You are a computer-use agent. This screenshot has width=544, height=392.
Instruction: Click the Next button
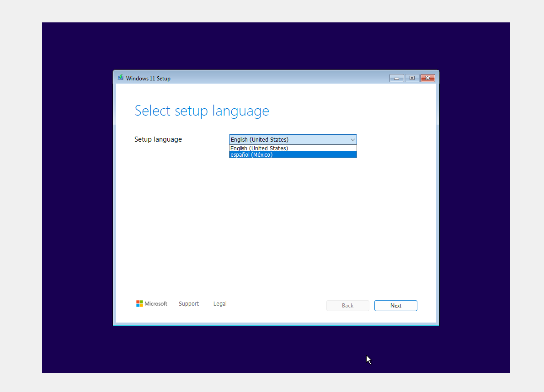pyautogui.click(x=395, y=305)
